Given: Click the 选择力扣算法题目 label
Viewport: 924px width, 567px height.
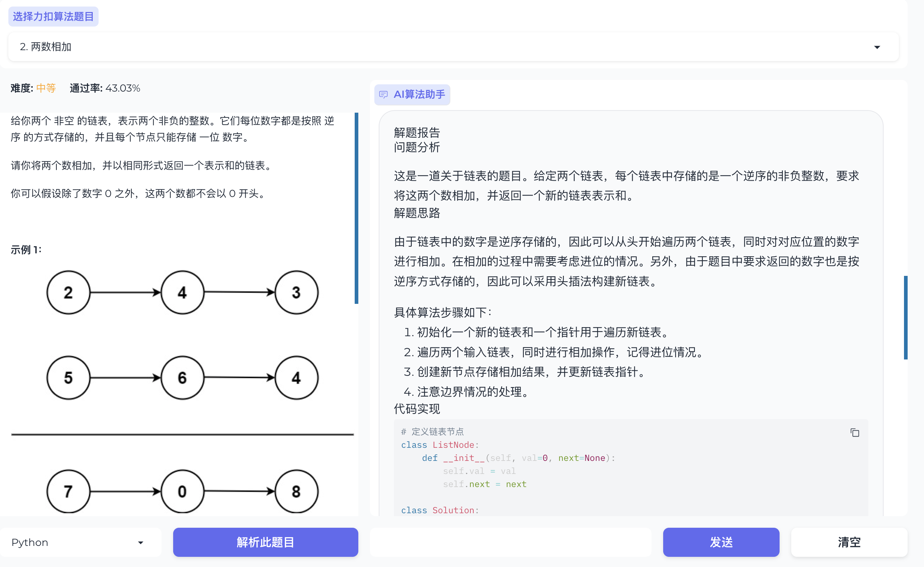Looking at the screenshot, I should tap(53, 16).
